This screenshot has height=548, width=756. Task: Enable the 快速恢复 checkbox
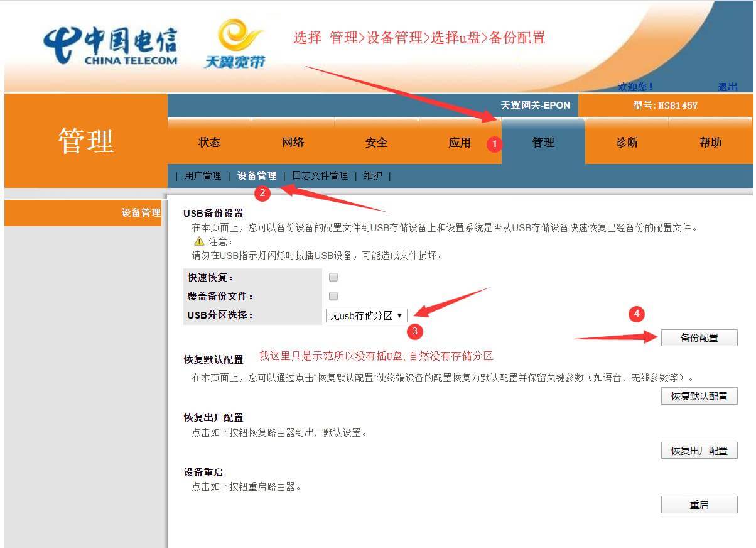[x=333, y=277]
